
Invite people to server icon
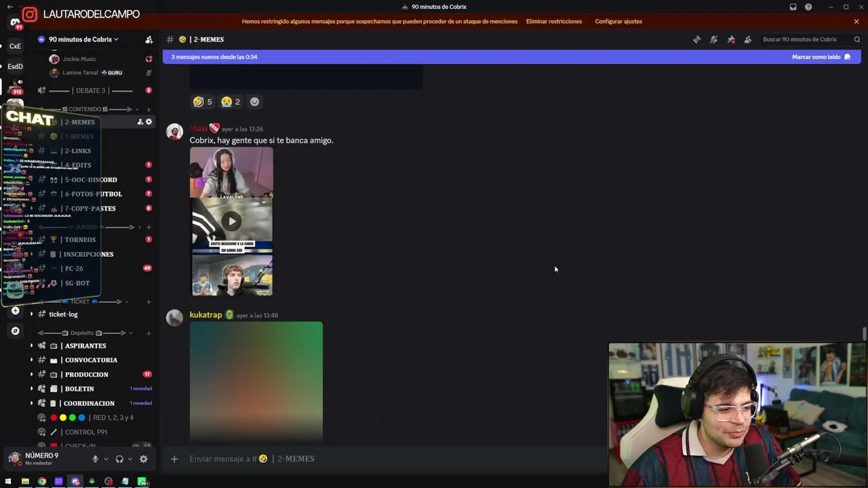coord(149,39)
